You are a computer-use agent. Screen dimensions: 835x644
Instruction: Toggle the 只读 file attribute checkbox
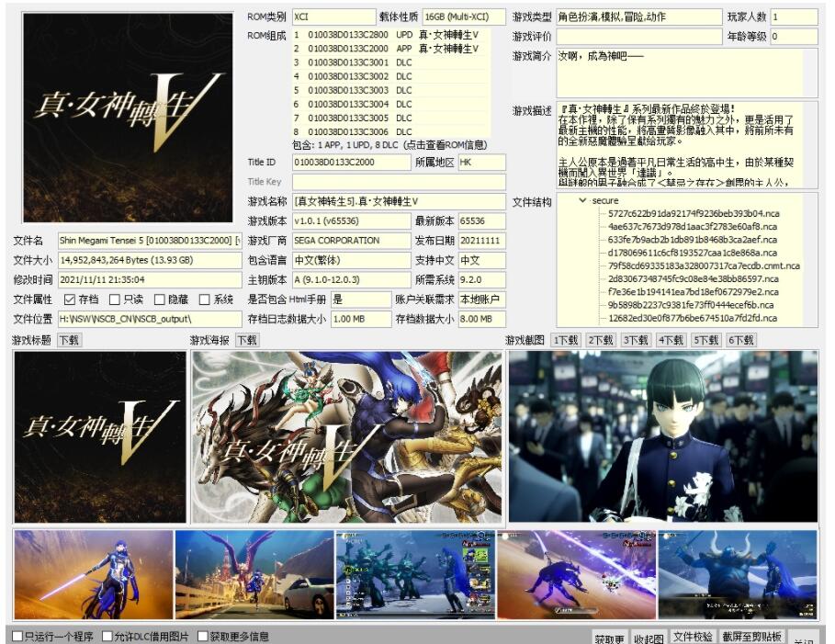(114, 299)
